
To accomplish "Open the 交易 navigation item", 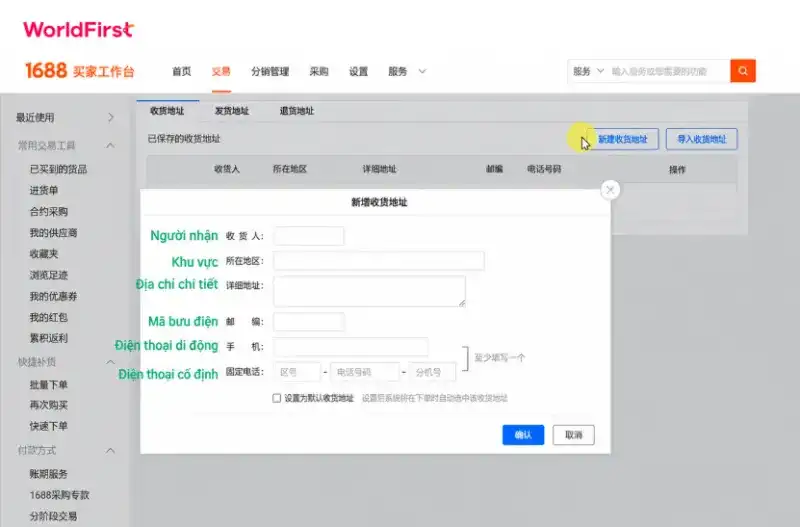I will pos(221,71).
